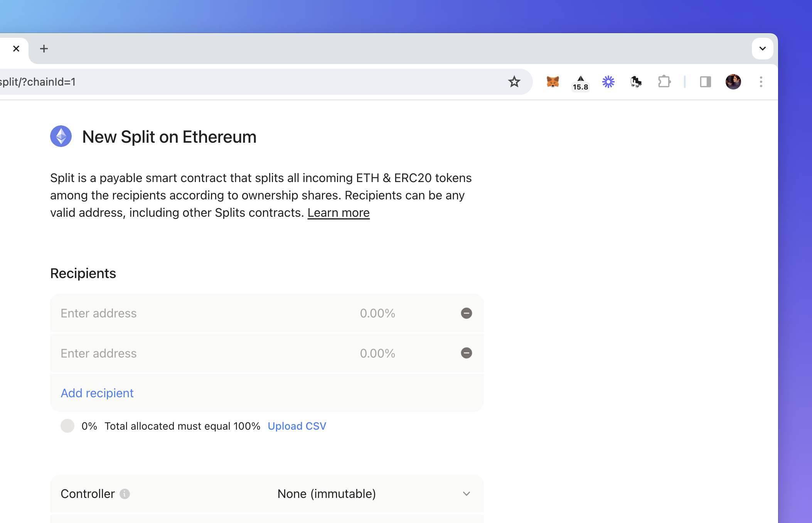Open the gas tracker extension showing 15.8
The width and height of the screenshot is (812, 523).
[x=580, y=83]
